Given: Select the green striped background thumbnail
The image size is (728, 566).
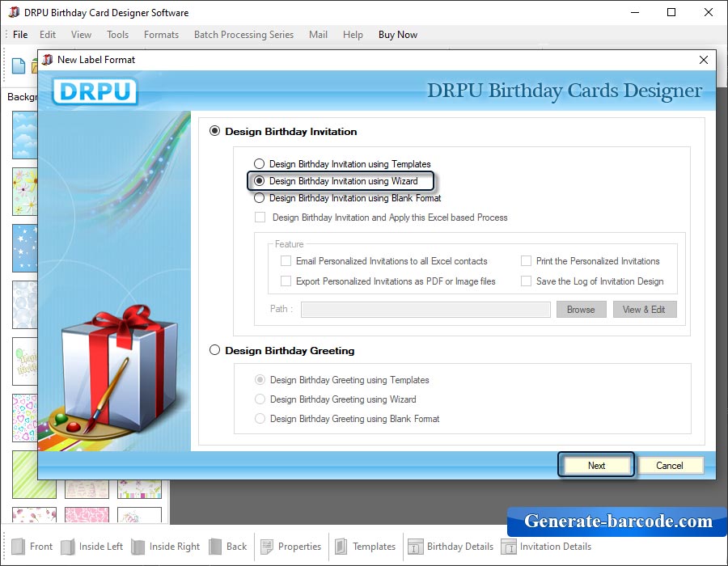Looking at the screenshot, I should click(x=34, y=475).
